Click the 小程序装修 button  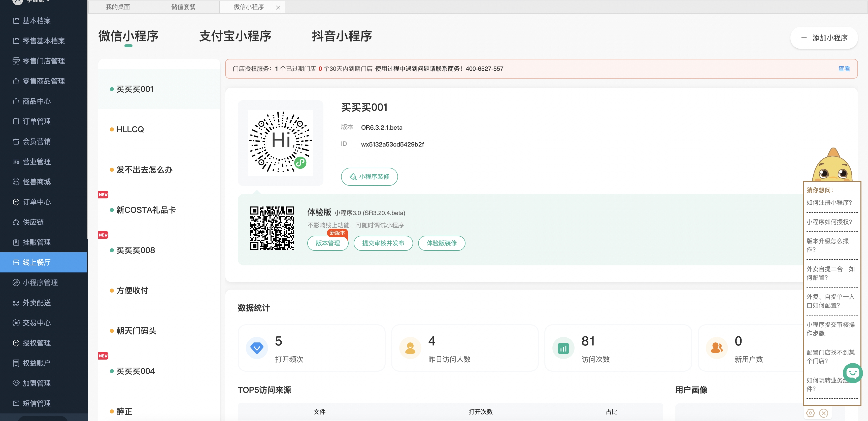(369, 177)
